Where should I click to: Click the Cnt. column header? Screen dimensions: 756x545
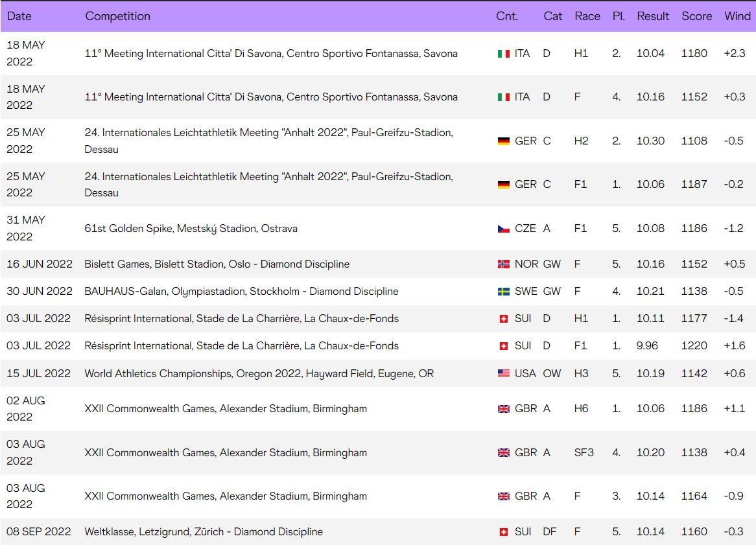[507, 16]
